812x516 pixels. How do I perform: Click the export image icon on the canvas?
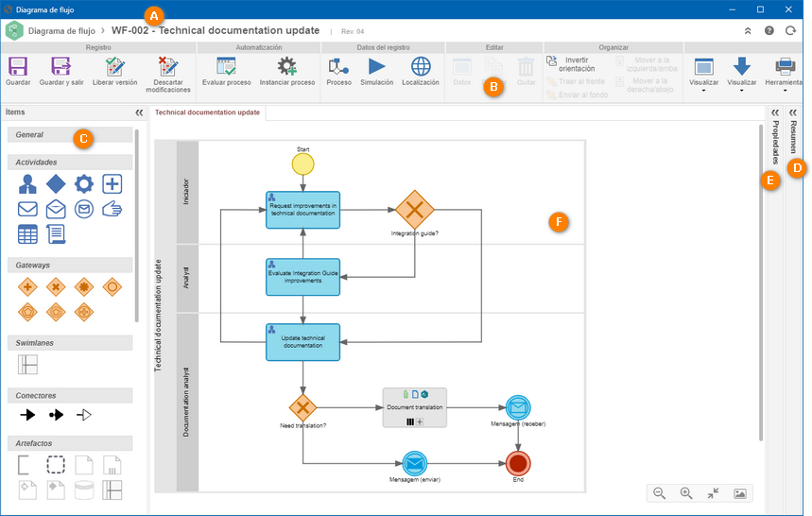click(x=740, y=493)
